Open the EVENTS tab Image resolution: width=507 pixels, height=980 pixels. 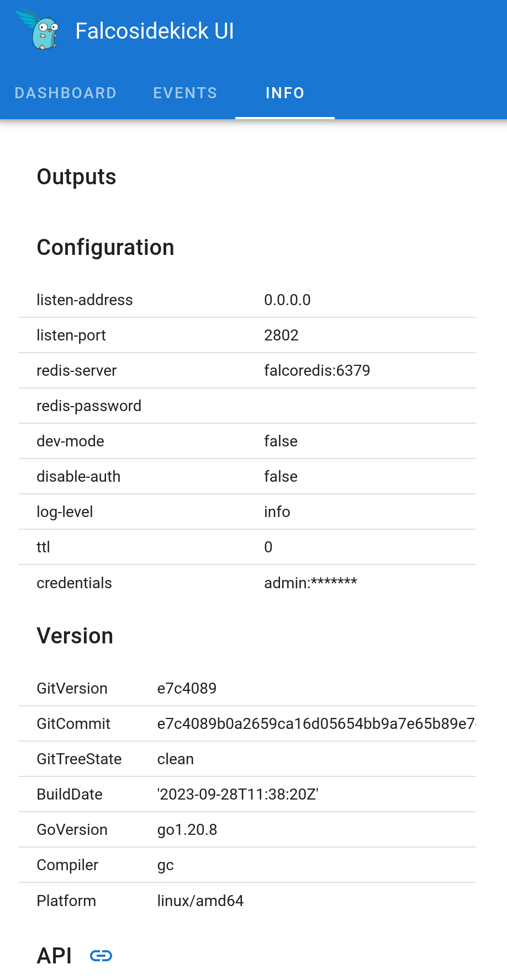185,93
